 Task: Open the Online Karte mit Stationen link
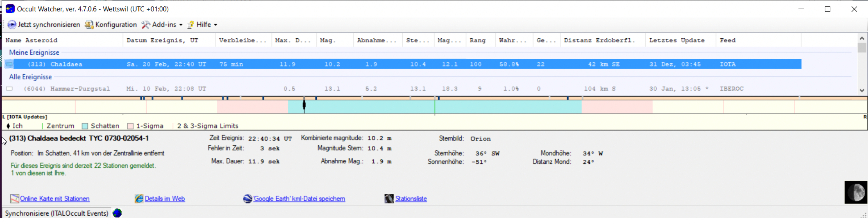pos(55,199)
